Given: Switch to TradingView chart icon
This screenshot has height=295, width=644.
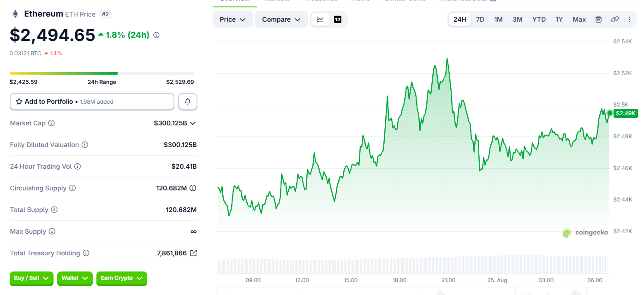Looking at the screenshot, I should pos(338,19).
